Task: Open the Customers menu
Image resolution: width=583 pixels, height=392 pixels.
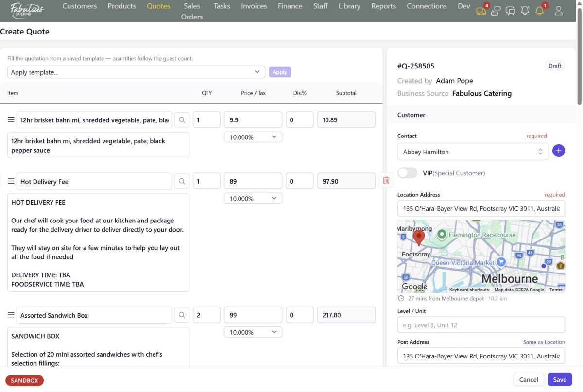Action: (x=80, y=6)
